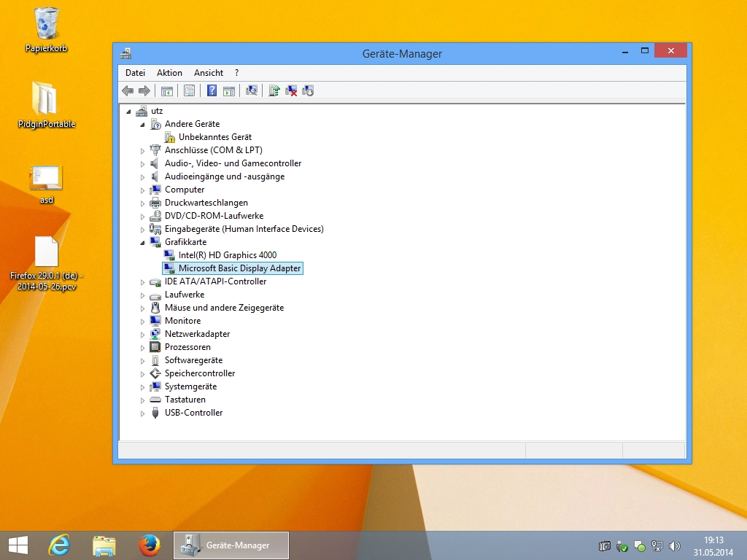Click the Safely Remove Hardware tray icon
Image resolution: width=747 pixels, height=560 pixels.
coord(622,546)
